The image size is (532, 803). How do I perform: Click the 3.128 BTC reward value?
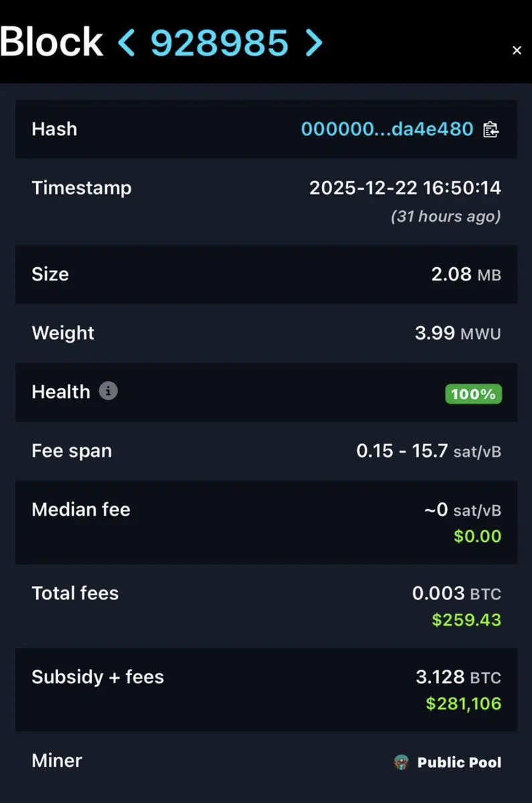pos(458,677)
